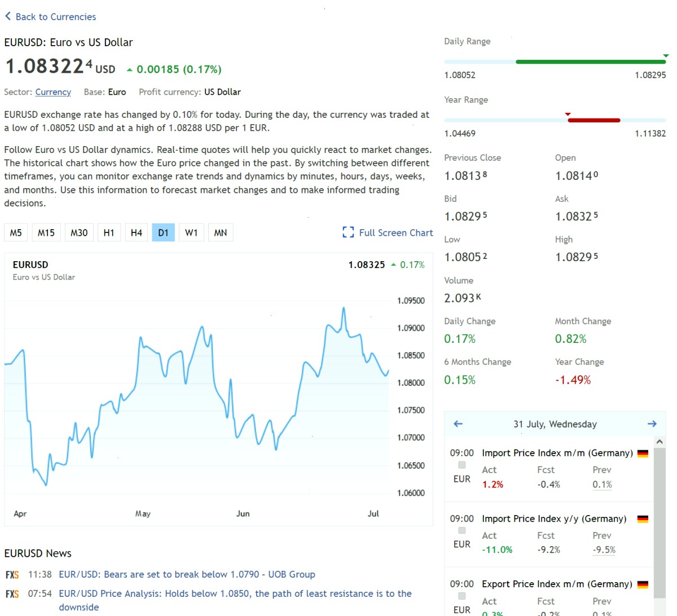677x616 pixels.
Task: Select the M5 timeframe tab
Action: point(16,232)
